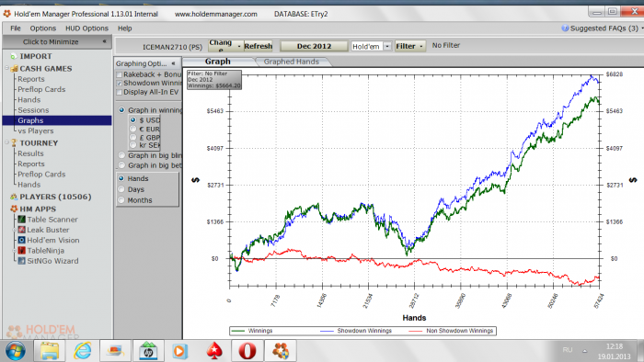Screen dimensions: 644x362
Task: Select Sessions in the Cash Games tree
Action: click(x=33, y=110)
